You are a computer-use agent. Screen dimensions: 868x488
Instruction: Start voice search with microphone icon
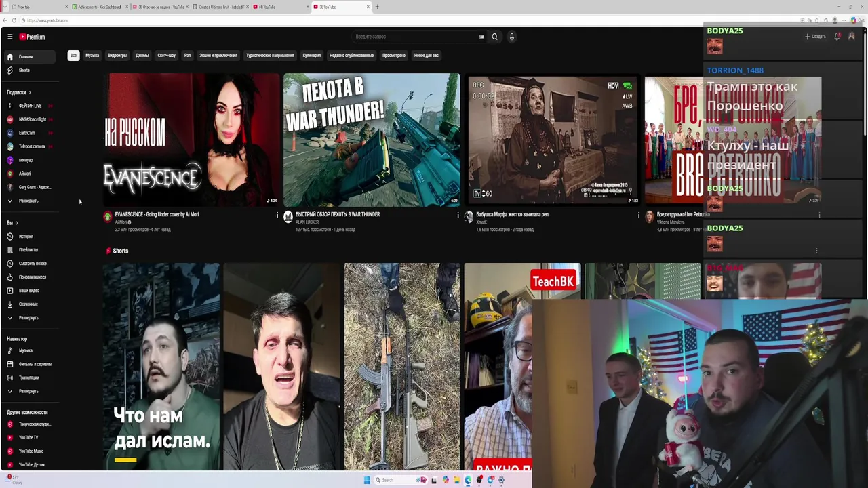511,37
